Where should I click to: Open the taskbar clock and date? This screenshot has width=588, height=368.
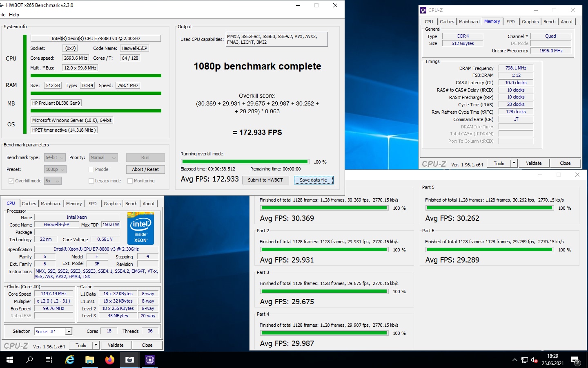pos(553,360)
